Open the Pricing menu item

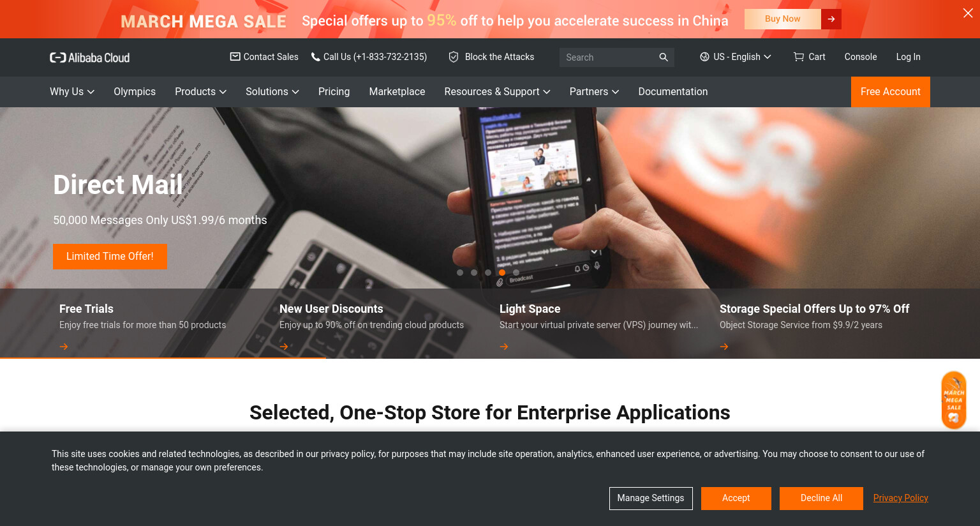[x=334, y=92]
